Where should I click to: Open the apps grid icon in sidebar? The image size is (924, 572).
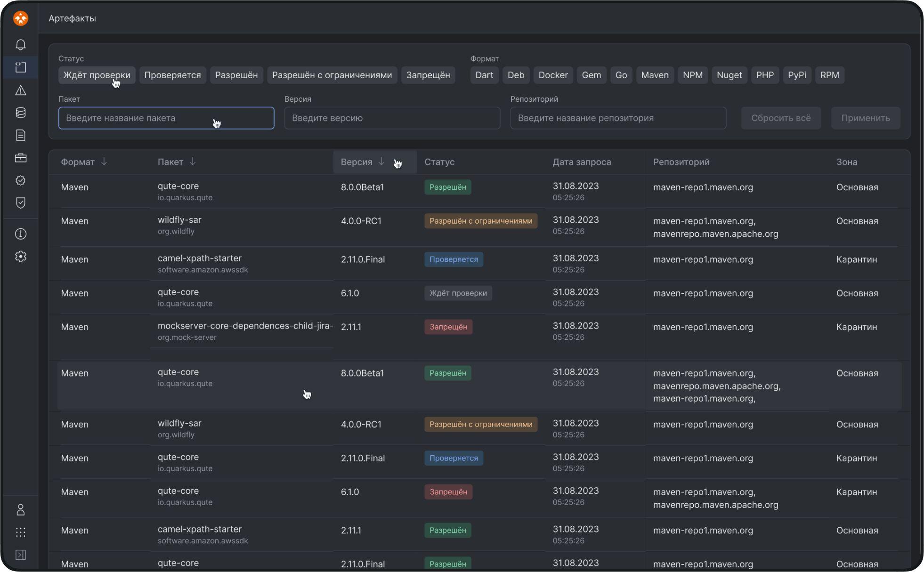coord(21,532)
